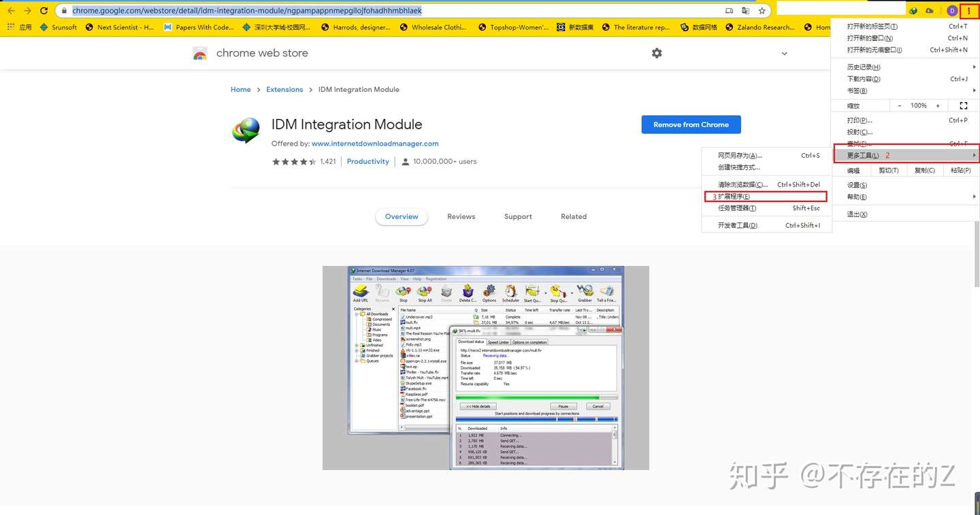Open the Papers With Code bookmark

pos(199,27)
